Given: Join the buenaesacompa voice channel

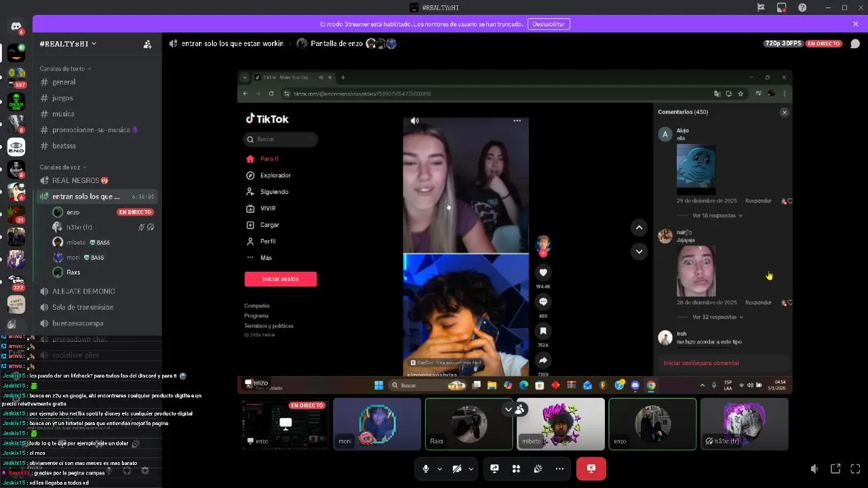Looking at the screenshot, I should click(97, 323).
